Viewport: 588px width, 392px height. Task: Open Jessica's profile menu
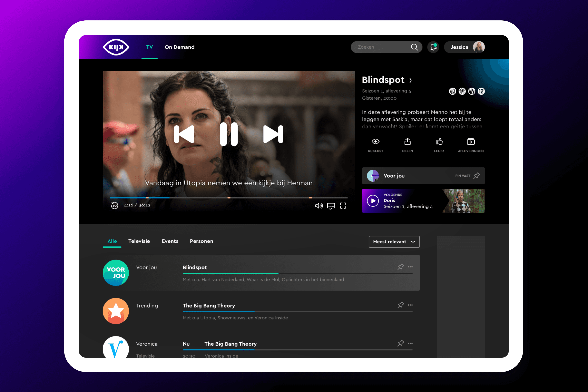pos(464,47)
